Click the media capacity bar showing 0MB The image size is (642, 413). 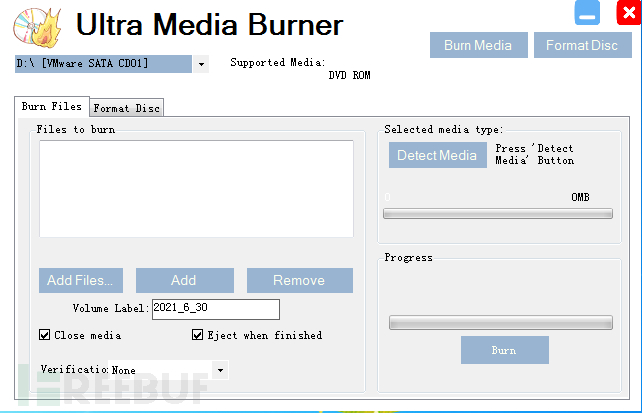pyautogui.click(x=498, y=212)
